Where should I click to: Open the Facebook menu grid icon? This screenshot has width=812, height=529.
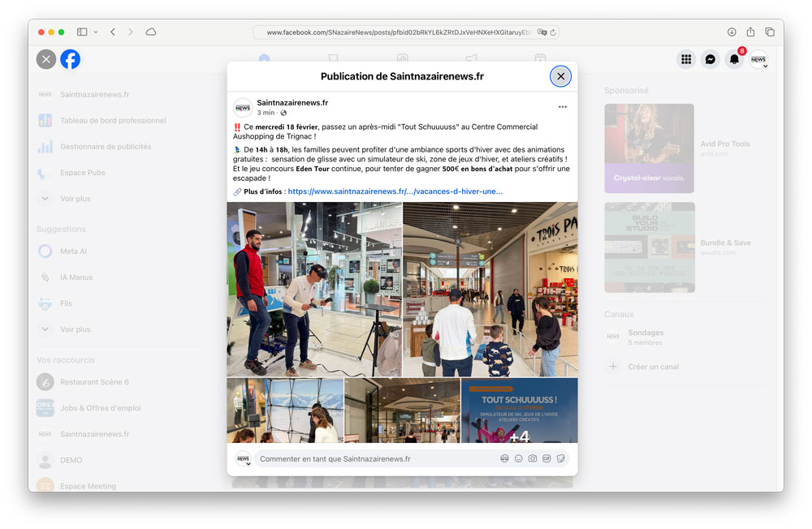pos(686,59)
